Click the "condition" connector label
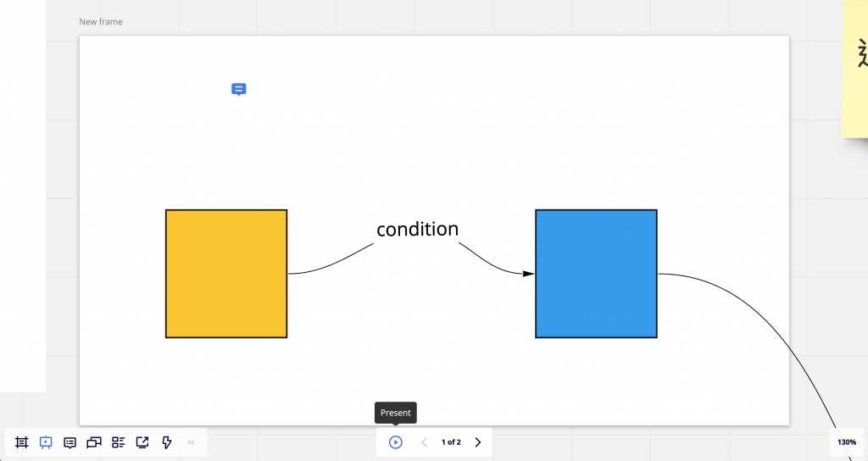Viewport: 868px width, 461px height. 417,229
